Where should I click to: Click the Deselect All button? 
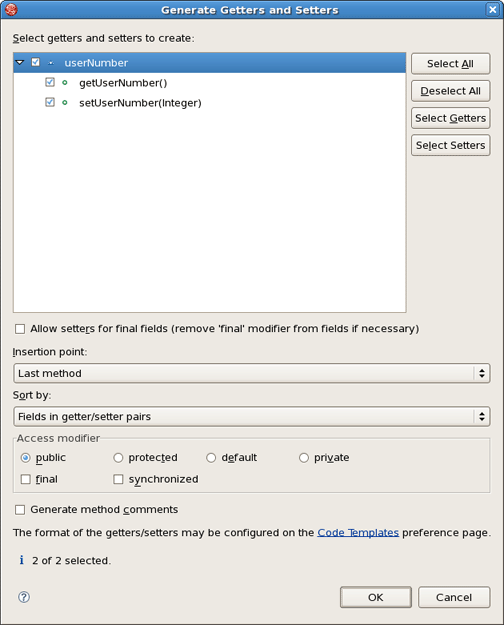point(451,91)
